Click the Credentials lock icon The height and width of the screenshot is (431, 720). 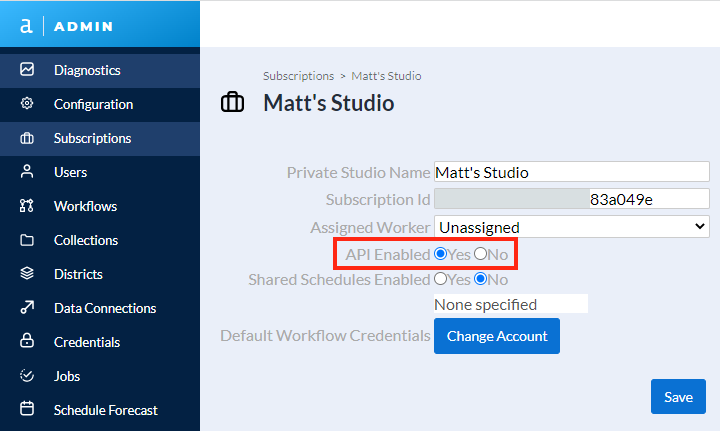27,342
